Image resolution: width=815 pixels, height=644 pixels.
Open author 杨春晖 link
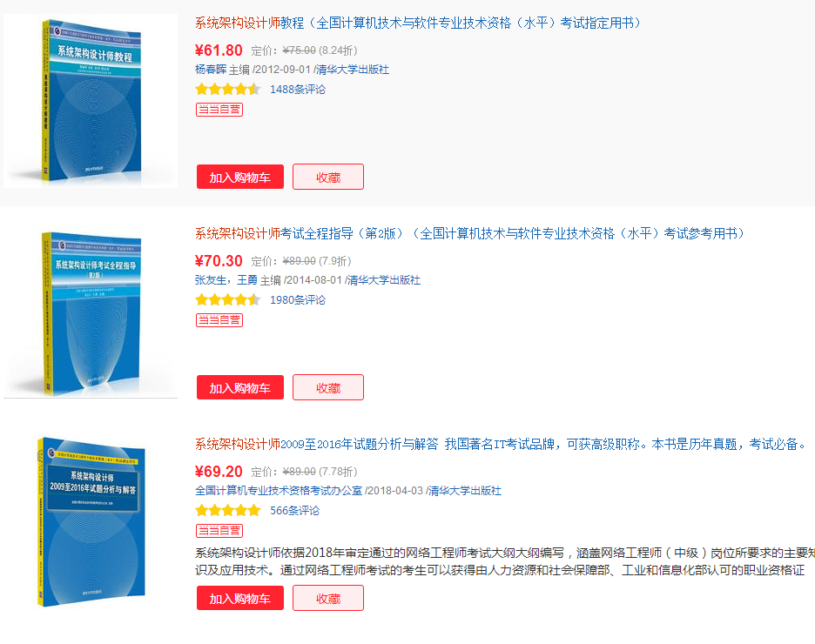[x=211, y=70]
